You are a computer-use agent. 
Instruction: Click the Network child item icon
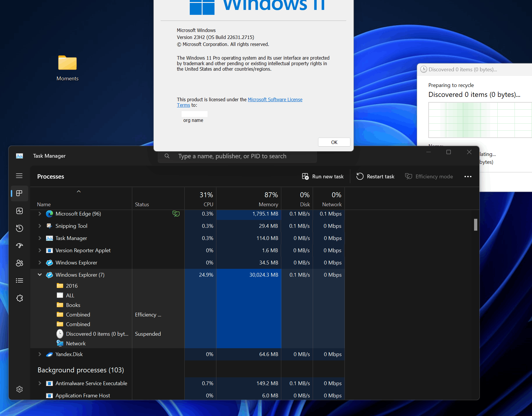[x=60, y=344]
